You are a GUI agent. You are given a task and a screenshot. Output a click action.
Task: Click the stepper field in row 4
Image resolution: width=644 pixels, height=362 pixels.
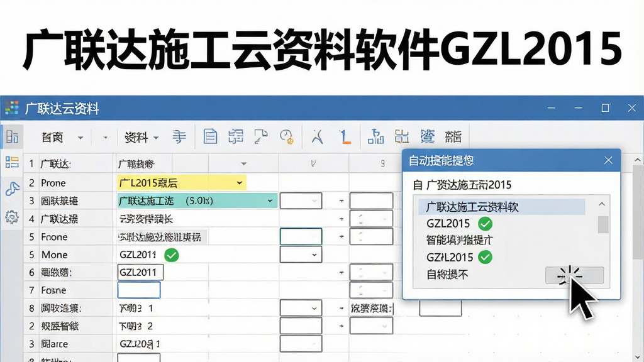click(371, 219)
